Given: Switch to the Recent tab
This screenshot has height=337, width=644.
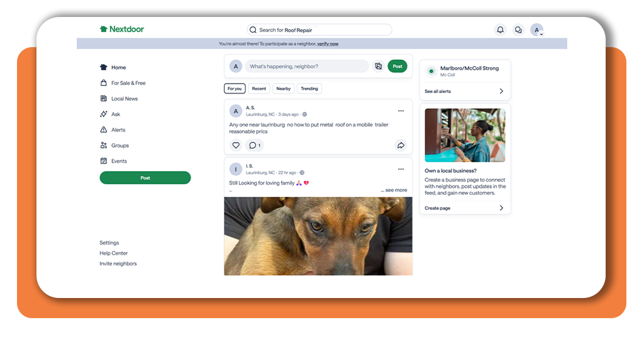Looking at the screenshot, I should point(258,89).
